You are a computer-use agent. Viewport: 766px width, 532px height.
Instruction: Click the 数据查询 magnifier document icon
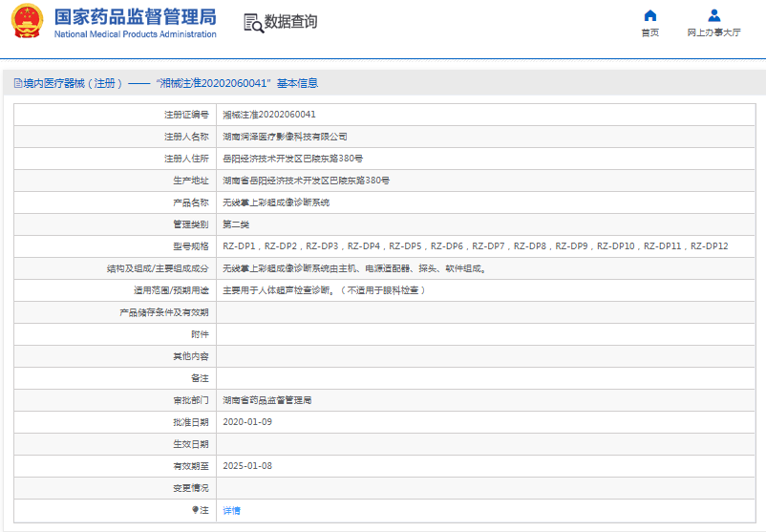coord(253,24)
